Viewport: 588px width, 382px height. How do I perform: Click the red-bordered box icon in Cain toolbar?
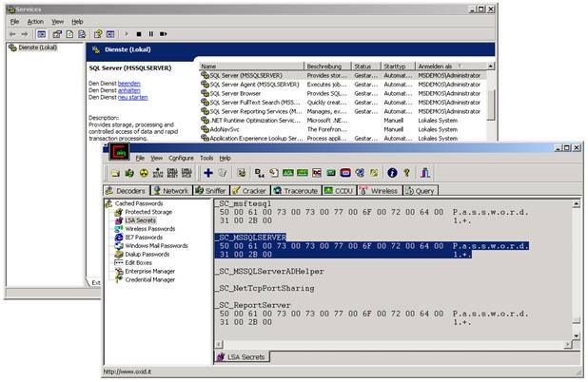(345, 173)
